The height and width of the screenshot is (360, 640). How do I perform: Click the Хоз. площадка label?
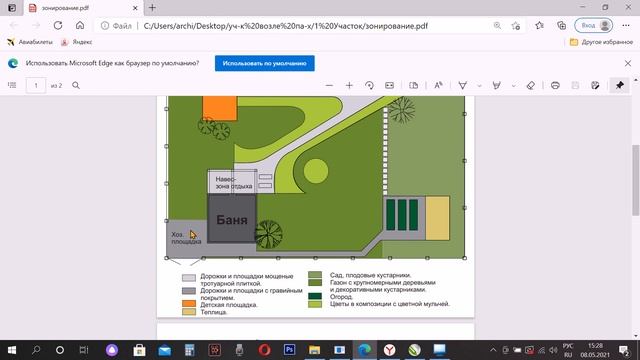click(x=186, y=238)
